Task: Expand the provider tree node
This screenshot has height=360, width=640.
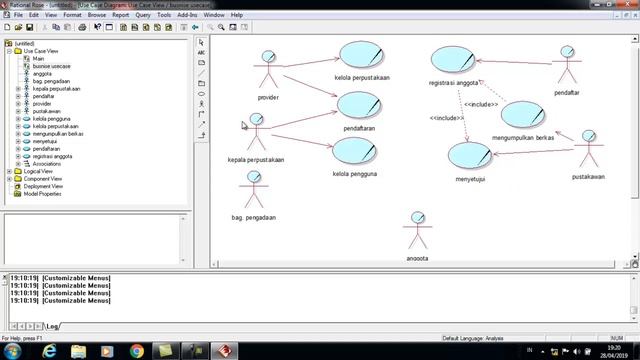Action: click(18, 104)
